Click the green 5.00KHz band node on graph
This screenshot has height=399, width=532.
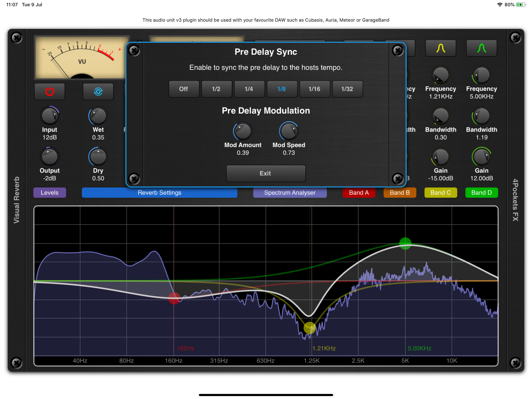tap(405, 243)
